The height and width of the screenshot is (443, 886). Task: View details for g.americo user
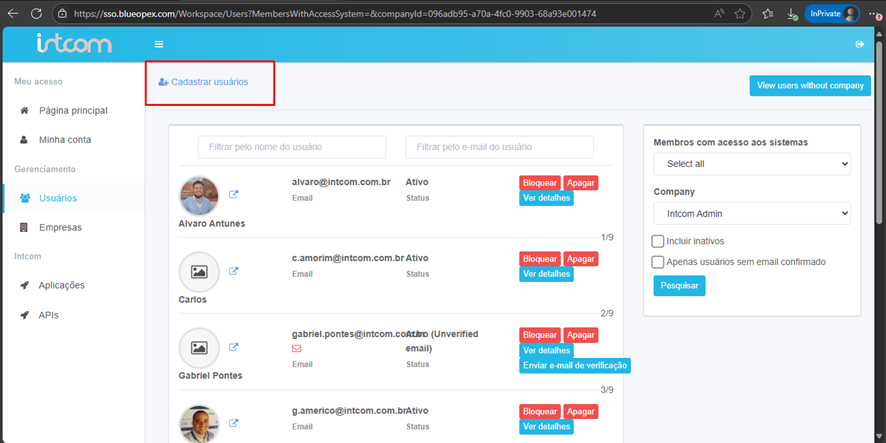click(x=546, y=427)
